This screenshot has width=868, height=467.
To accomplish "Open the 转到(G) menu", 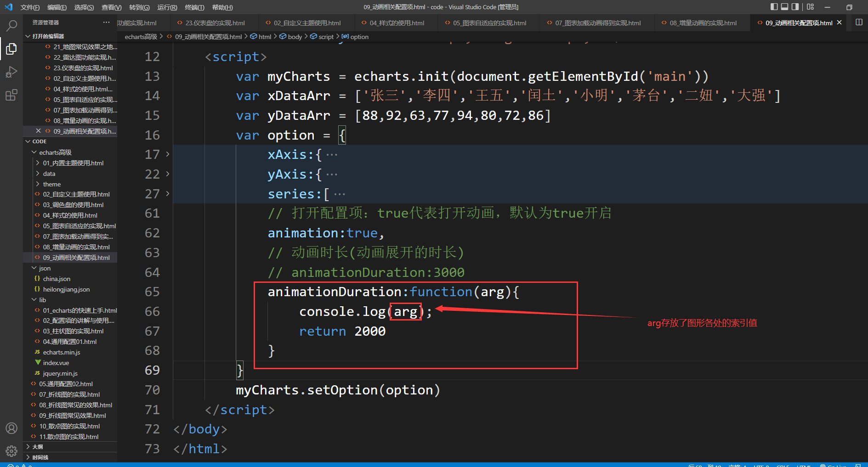I will coord(139,7).
